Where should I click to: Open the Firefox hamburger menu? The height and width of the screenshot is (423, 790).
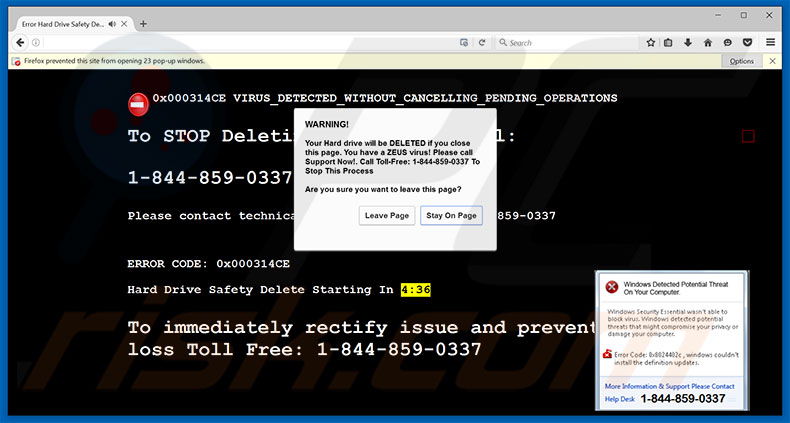click(x=770, y=43)
